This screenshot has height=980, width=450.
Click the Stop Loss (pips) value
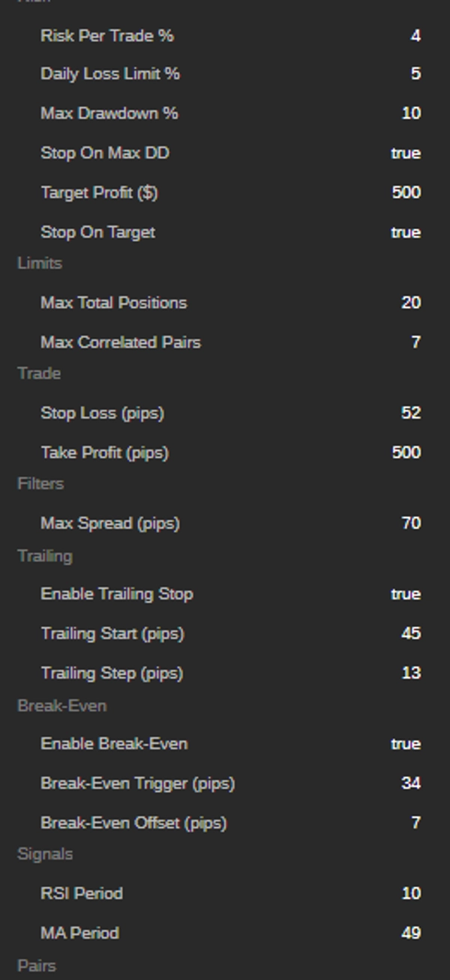click(x=410, y=413)
